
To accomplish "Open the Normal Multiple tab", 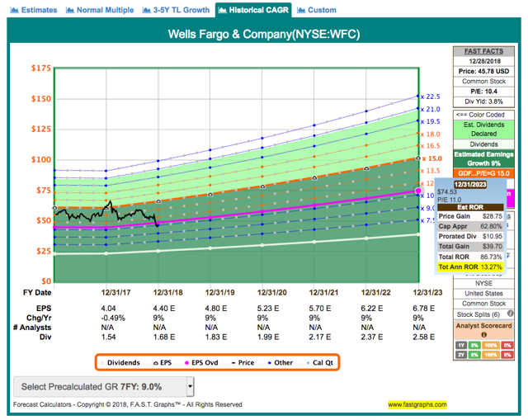I will [x=100, y=10].
